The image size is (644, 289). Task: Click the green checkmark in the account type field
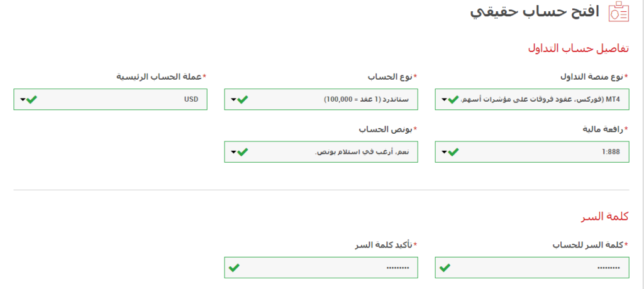(243, 99)
